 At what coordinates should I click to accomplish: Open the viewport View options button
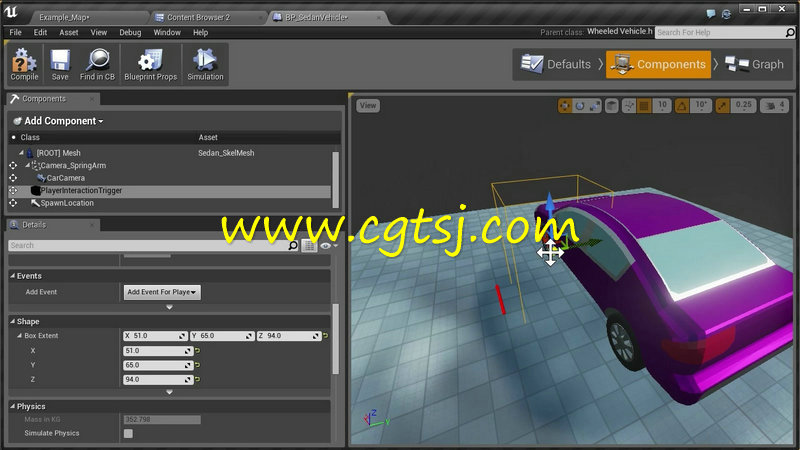click(368, 106)
